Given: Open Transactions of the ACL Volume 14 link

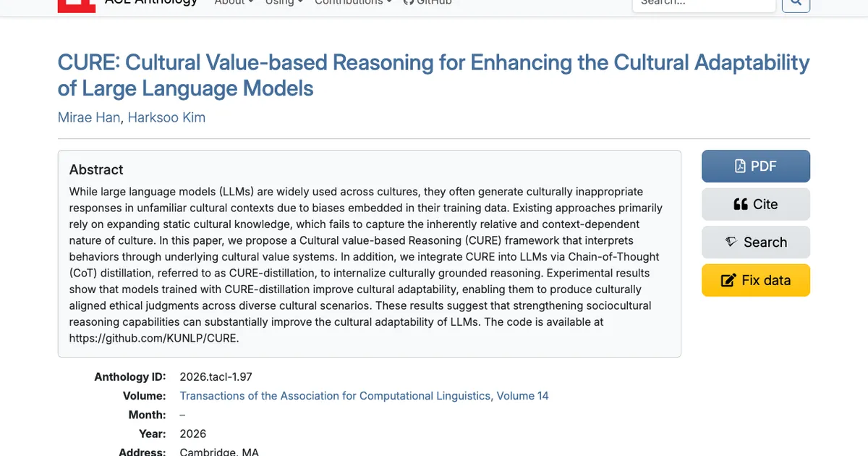Looking at the screenshot, I should coord(364,396).
